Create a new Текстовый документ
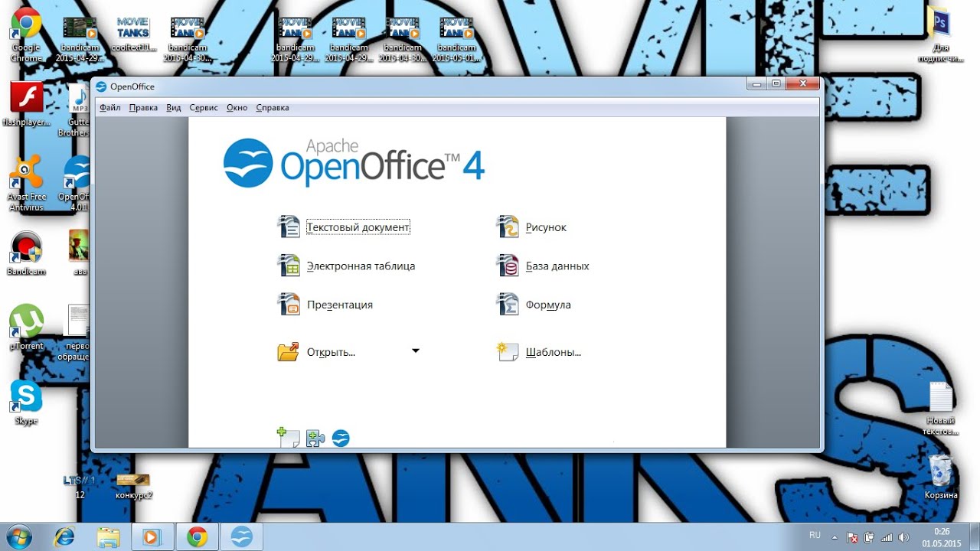The height and width of the screenshot is (551, 980). click(345, 227)
